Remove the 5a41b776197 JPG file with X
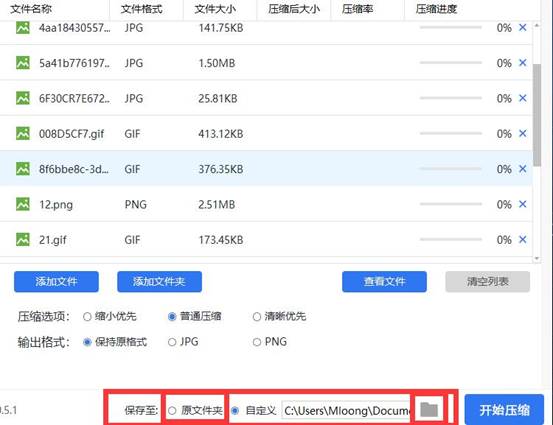The width and height of the screenshot is (553, 425). [522, 63]
